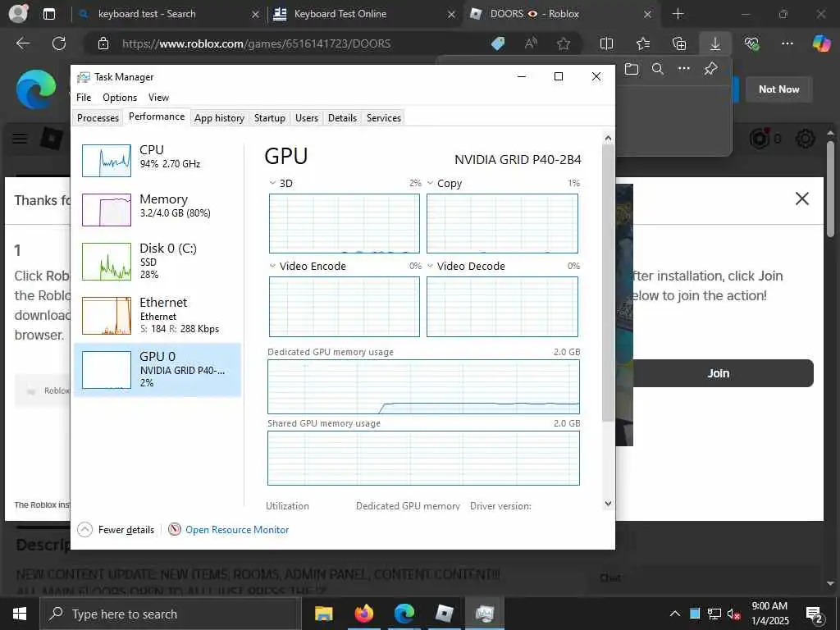Image resolution: width=840 pixels, height=630 pixels.
Task: Open the Video Encode graph dropdown
Action: click(272, 266)
